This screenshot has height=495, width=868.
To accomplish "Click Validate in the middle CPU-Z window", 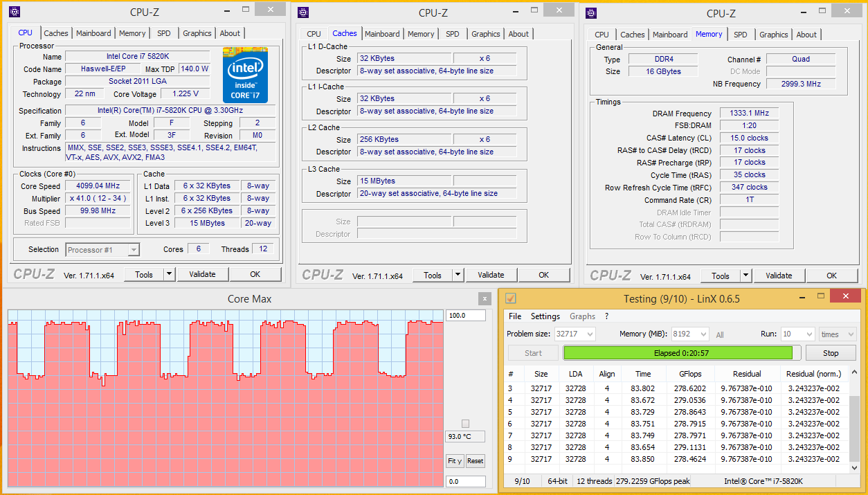I will pos(491,275).
